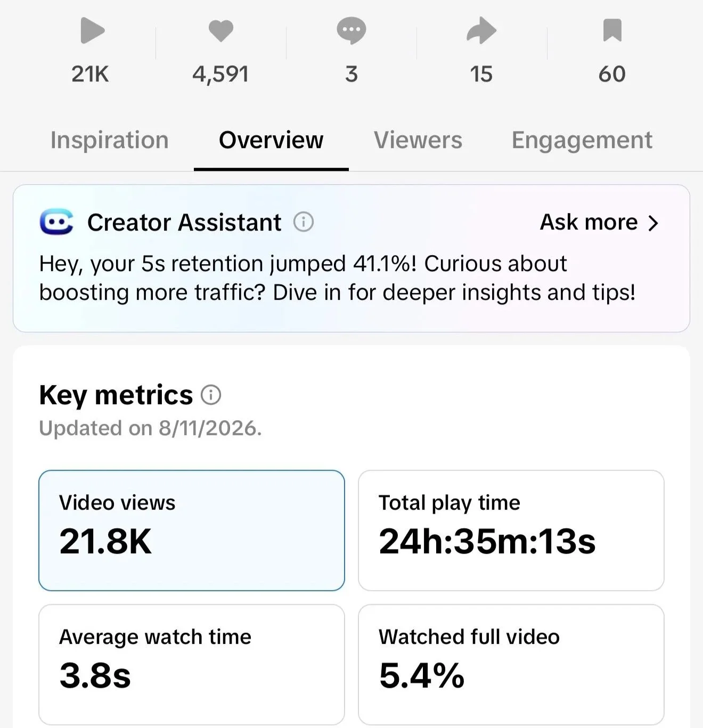Tap the share arrow icon
The width and height of the screenshot is (703, 728).
pyautogui.click(x=481, y=30)
